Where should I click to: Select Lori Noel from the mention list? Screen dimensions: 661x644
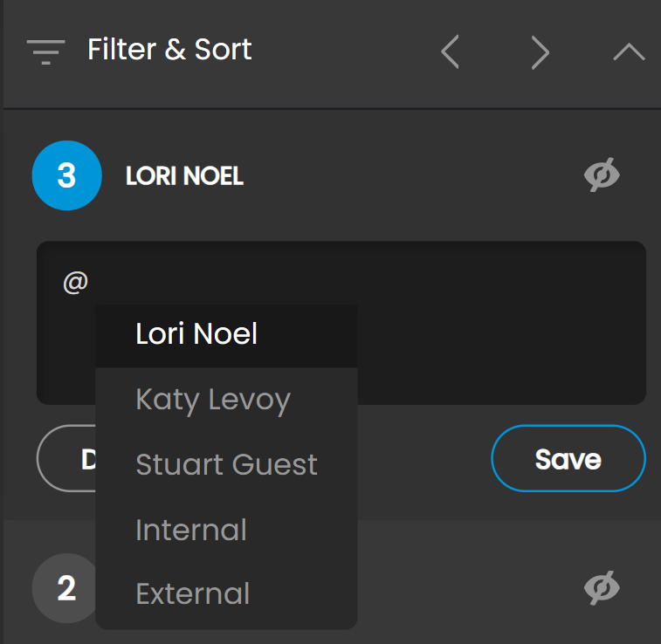coord(196,334)
